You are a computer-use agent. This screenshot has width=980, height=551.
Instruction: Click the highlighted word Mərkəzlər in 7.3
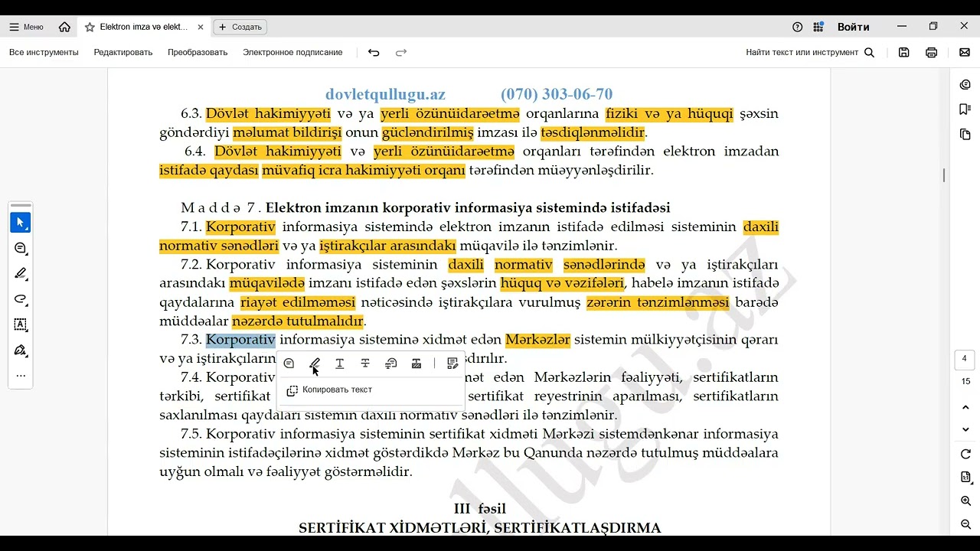pos(537,340)
